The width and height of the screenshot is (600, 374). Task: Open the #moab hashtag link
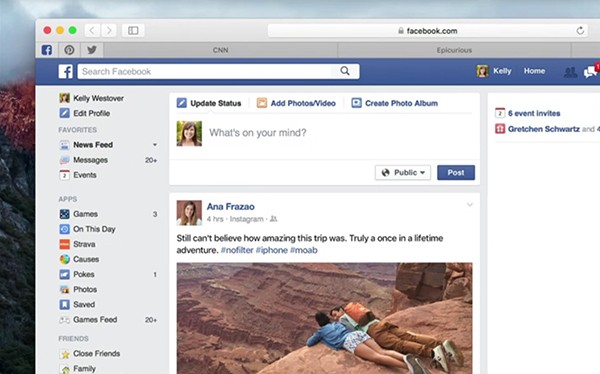coord(304,250)
